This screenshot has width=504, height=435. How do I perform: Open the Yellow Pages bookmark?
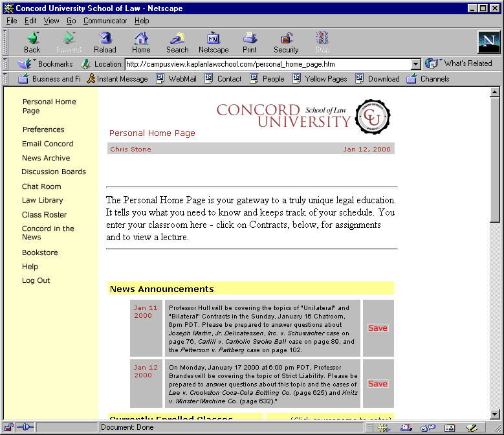click(320, 79)
